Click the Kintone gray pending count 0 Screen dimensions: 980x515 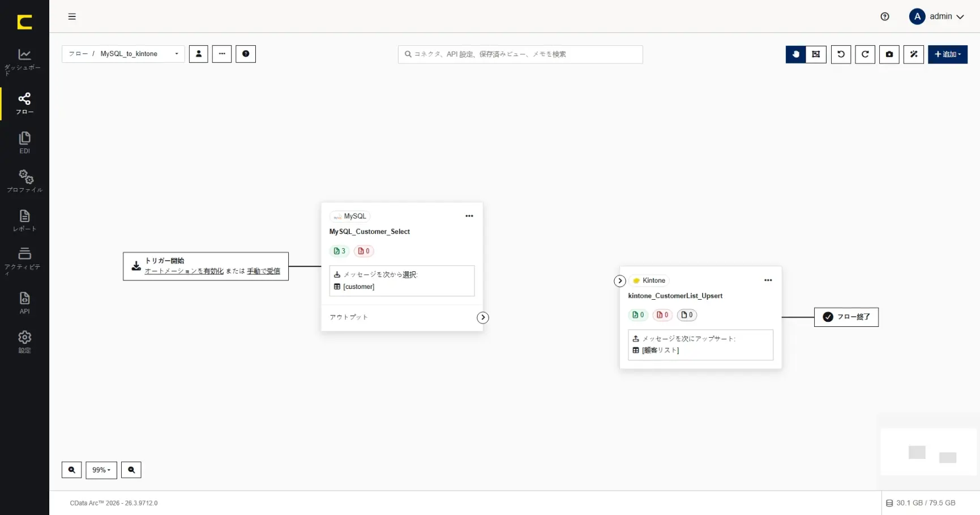687,315
